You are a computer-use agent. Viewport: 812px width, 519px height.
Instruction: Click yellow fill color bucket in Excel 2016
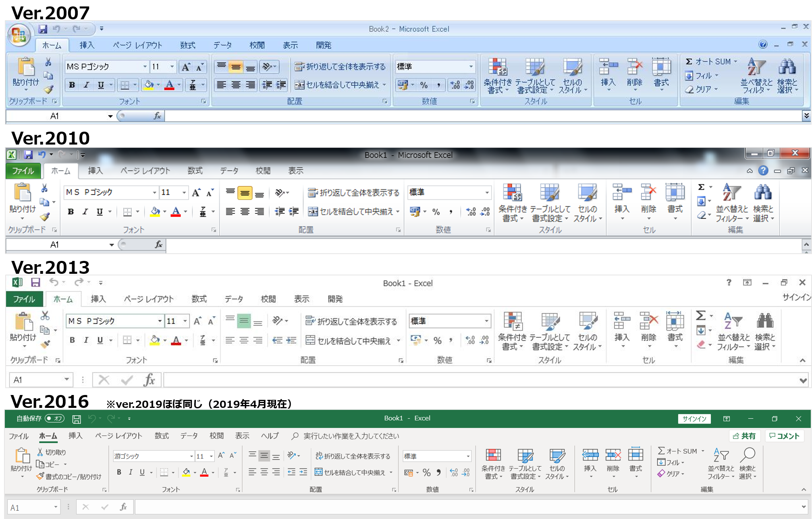point(186,472)
